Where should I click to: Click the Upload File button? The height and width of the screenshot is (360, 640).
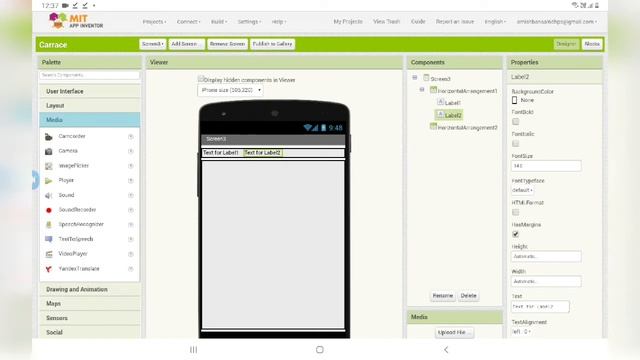454,332
